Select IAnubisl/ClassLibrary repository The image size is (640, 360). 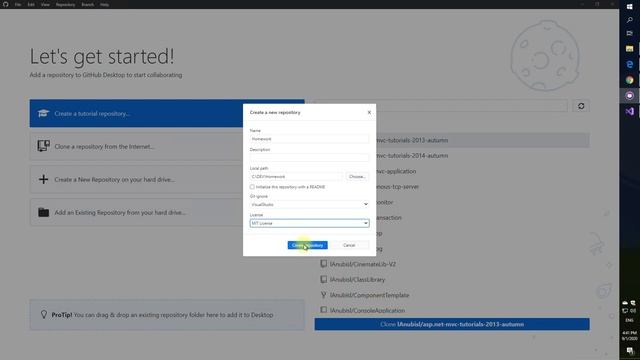[x=452, y=280]
